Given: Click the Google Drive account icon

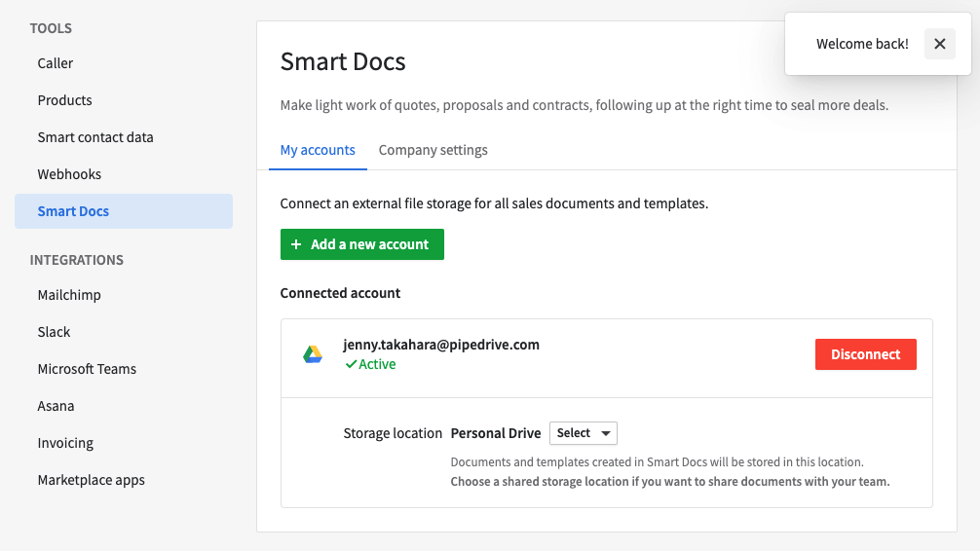Looking at the screenshot, I should point(313,354).
